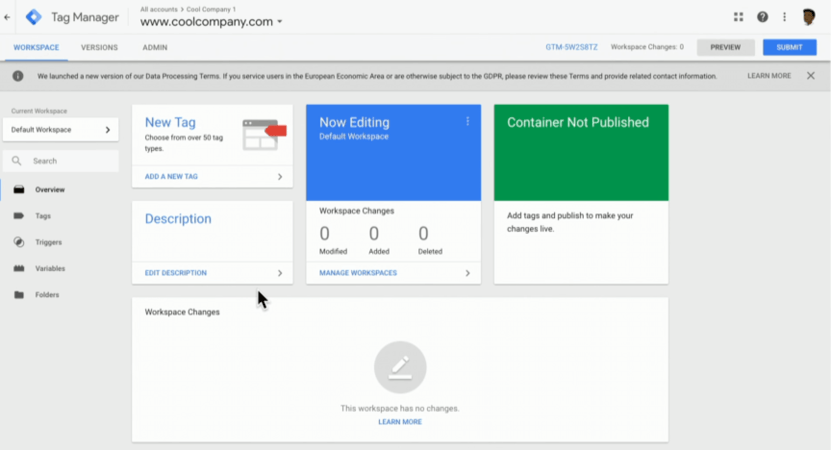
Task: Click the Workspace Changes: 0 header text
Action: pyautogui.click(x=647, y=47)
